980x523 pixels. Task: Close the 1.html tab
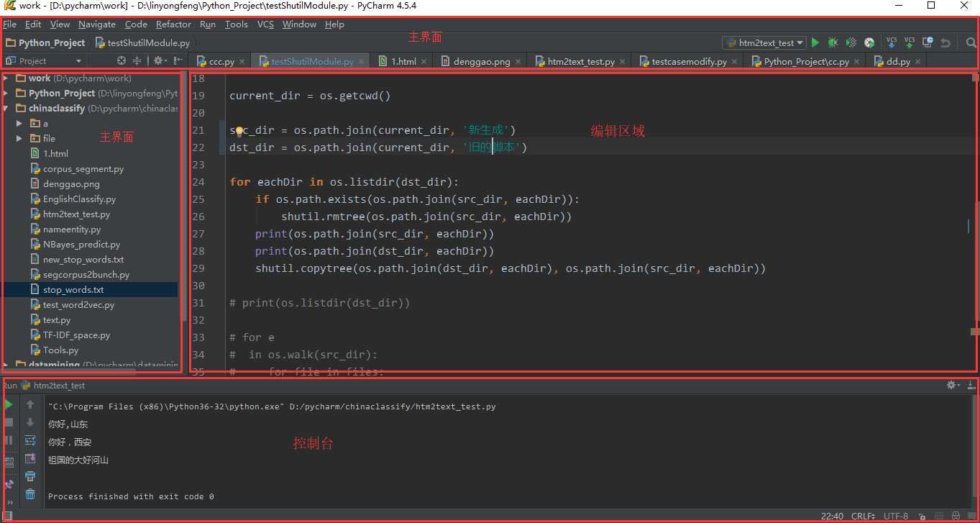click(423, 62)
